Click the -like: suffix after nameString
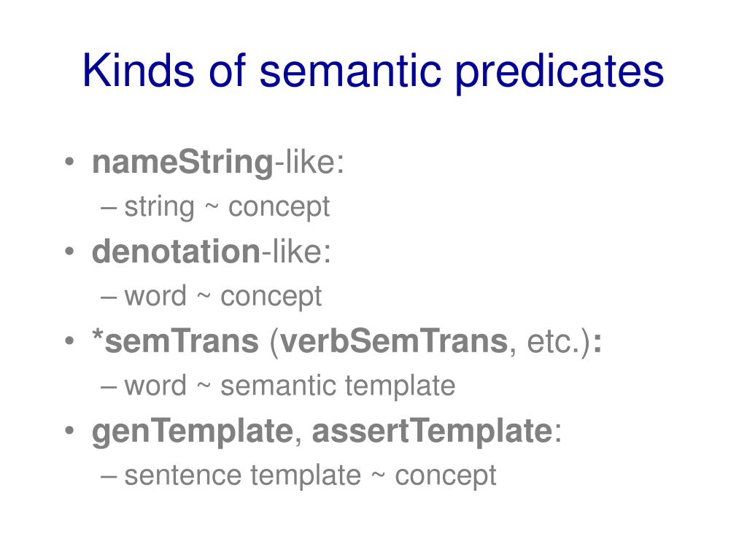 [x=309, y=163]
